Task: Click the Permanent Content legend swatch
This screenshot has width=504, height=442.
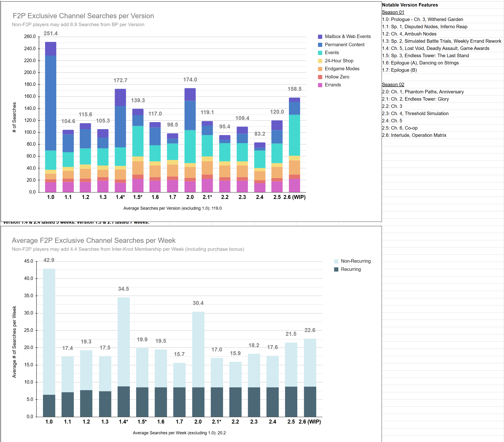Action: [320, 45]
